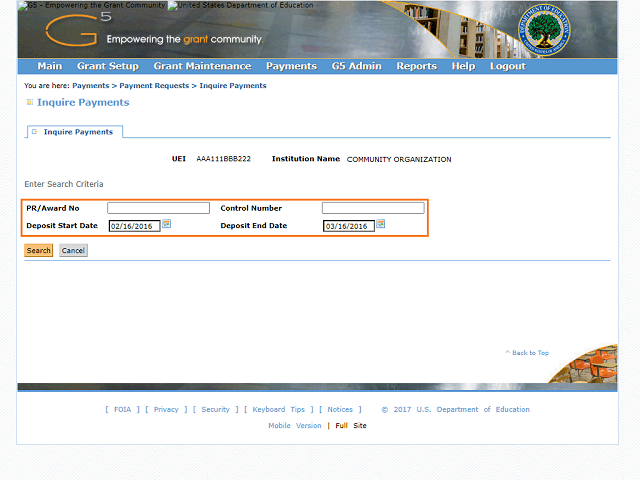Open the G5 Admin menu
Screen dimensions: 640x480
click(357, 66)
